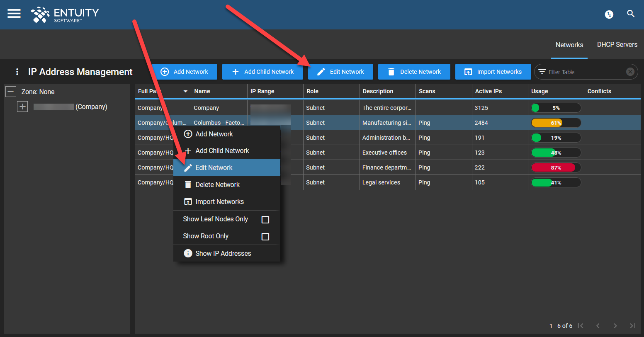Click the 'The entire corpor…' description cell

(387, 108)
